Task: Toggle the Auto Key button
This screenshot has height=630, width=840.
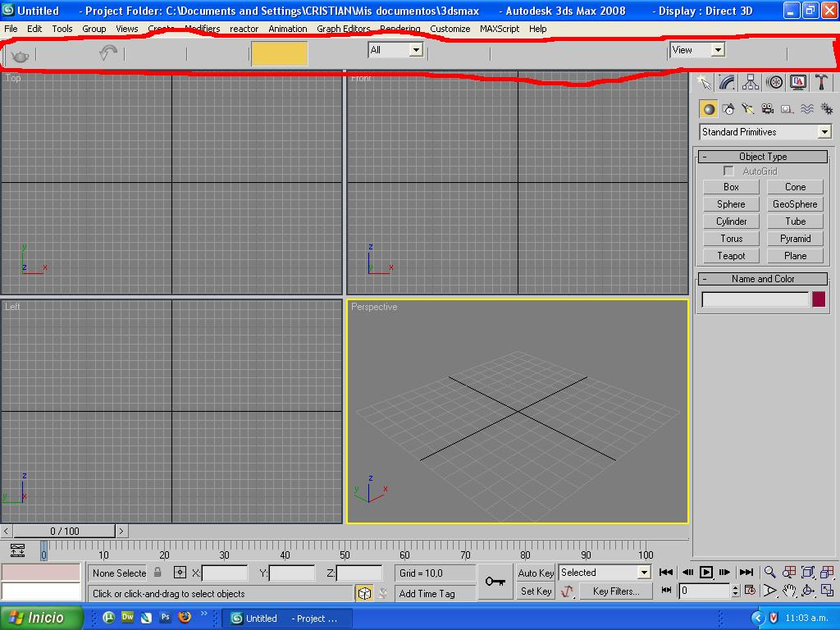Action: point(536,573)
